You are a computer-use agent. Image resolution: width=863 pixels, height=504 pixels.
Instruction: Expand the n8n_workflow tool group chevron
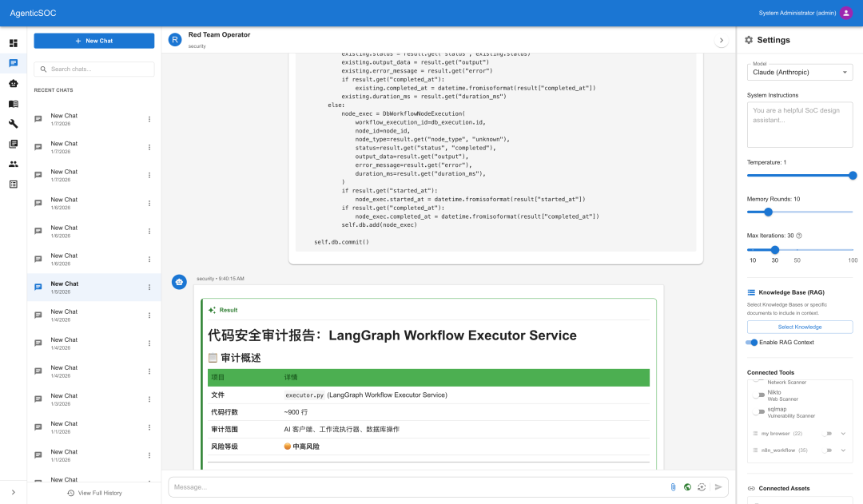[x=843, y=450]
